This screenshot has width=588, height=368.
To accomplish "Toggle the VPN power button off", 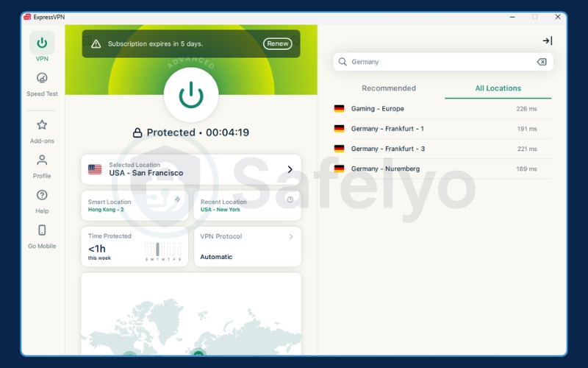I will (x=191, y=94).
